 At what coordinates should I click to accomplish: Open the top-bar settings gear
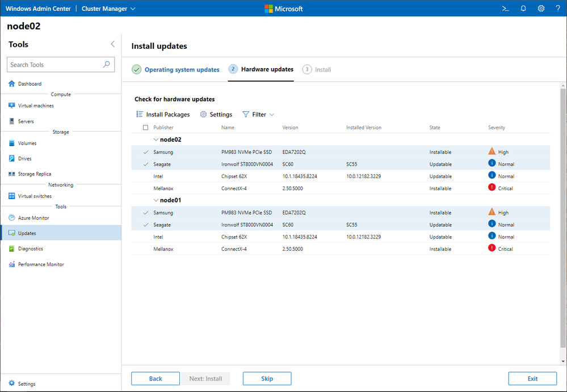(541, 9)
